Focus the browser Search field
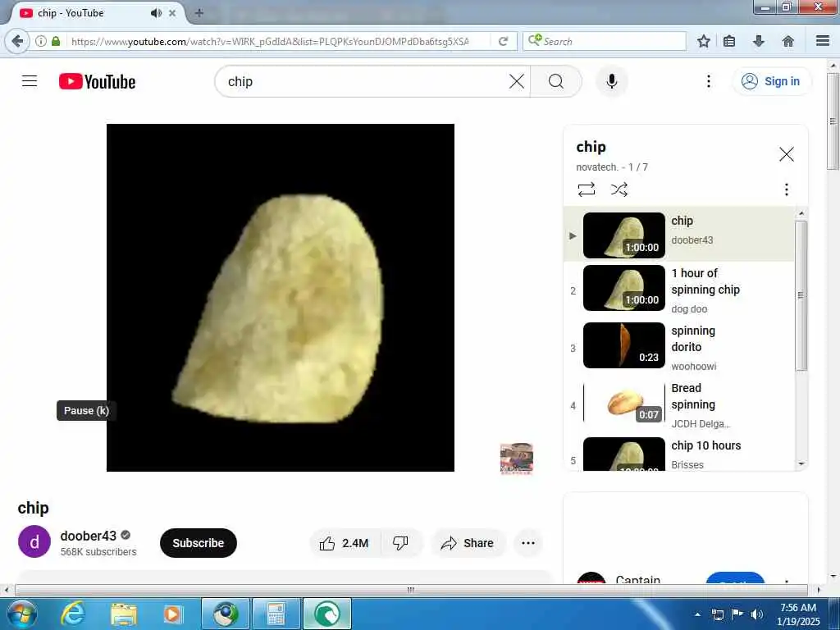 coord(605,41)
